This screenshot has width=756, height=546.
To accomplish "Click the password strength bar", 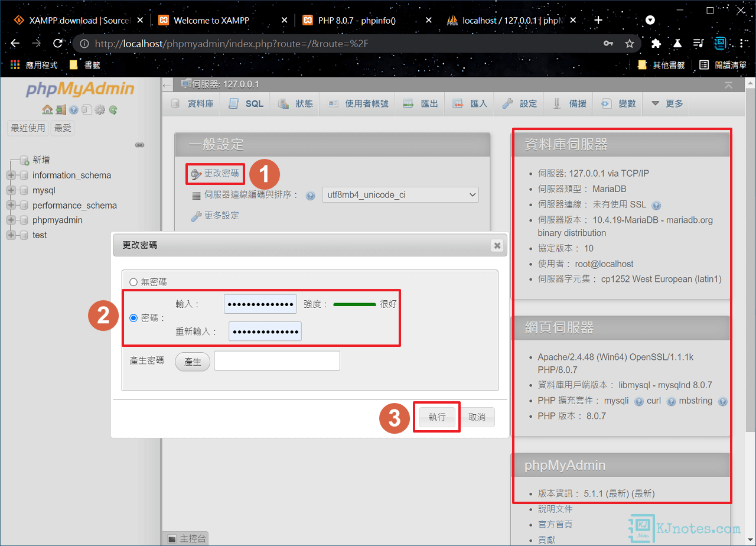I will coord(354,304).
